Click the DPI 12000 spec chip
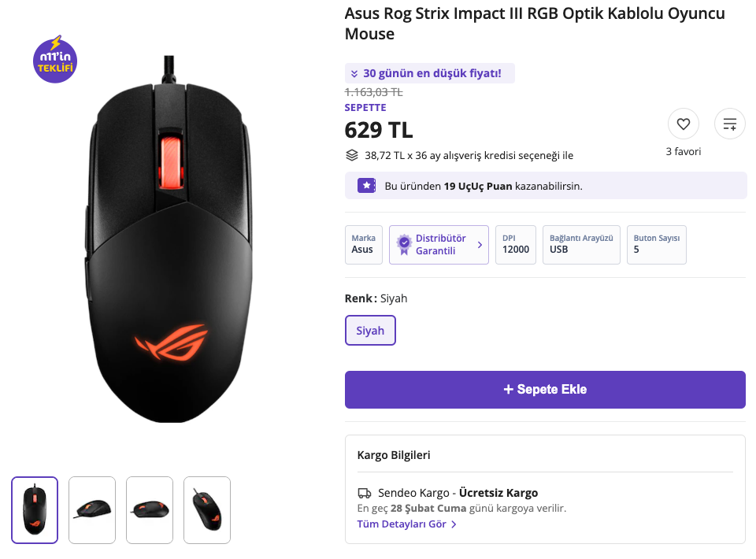 (x=516, y=244)
